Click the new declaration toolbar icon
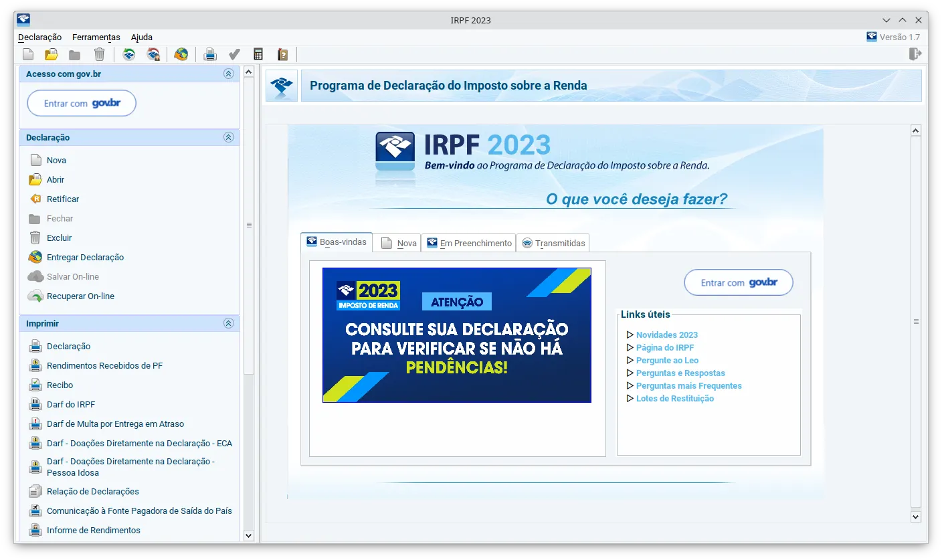 tap(28, 55)
